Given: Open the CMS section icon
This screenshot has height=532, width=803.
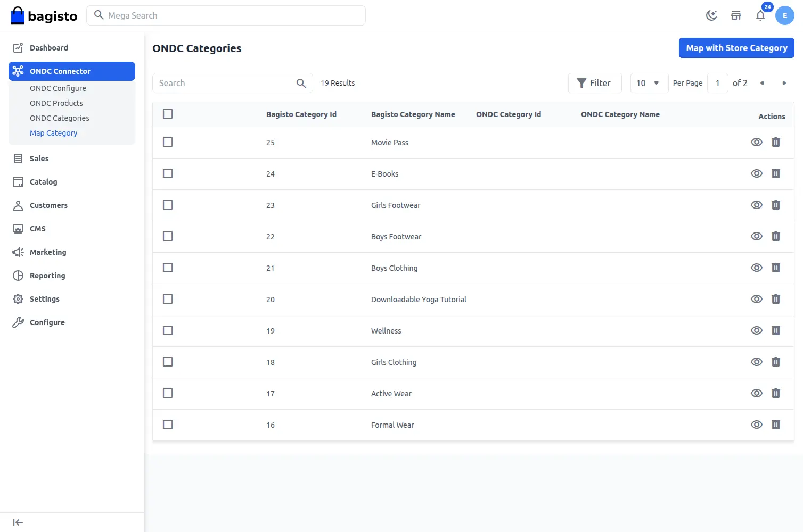Looking at the screenshot, I should click(x=18, y=228).
